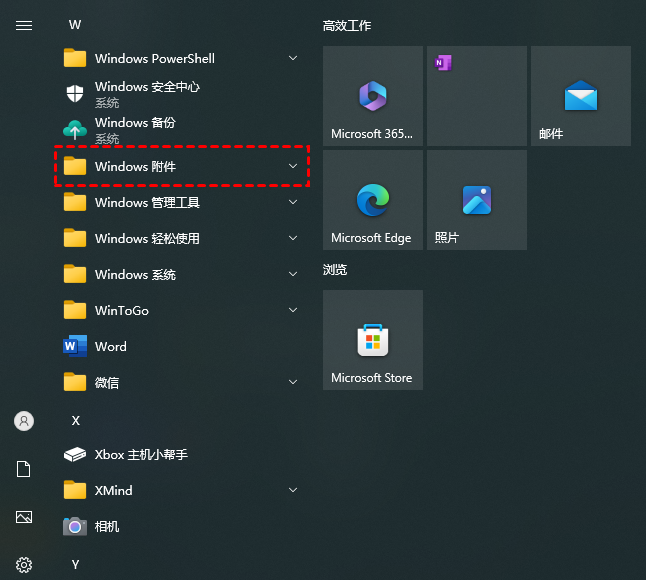Open the 相机 camera icon
The height and width of the screenshot is (580, 646).
(x=75, y=526)
